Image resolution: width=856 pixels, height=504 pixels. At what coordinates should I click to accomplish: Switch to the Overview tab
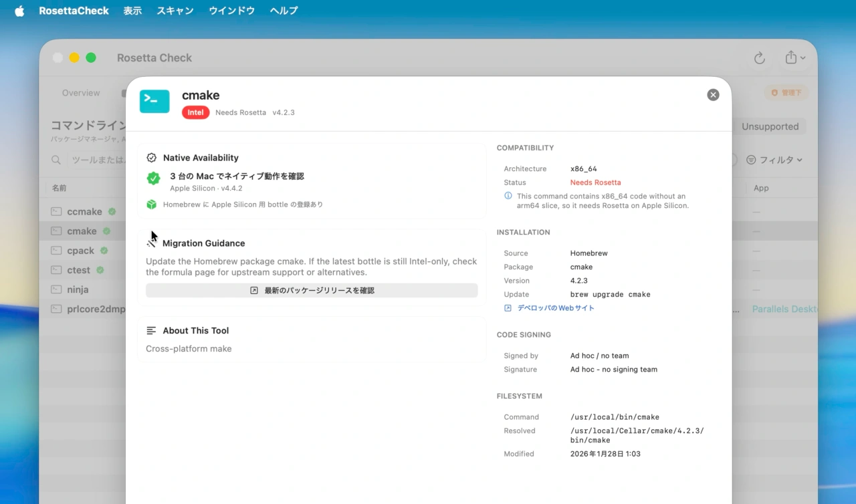[x=81, y=93]
